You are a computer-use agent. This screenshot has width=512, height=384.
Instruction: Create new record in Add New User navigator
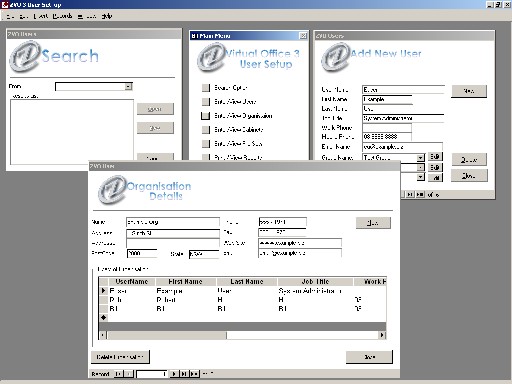(420, 194)
